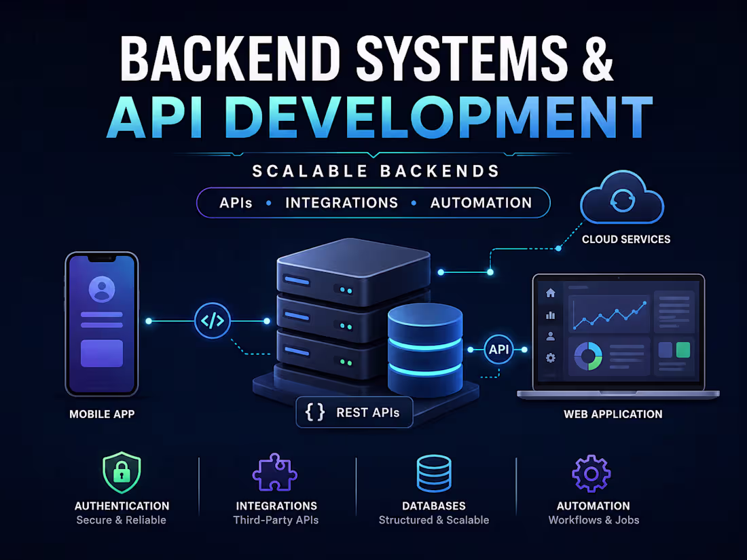Click the BACKEND SYSTEMS & title
The height and width of the screenshot is (560, 747).
pos(367,58)
